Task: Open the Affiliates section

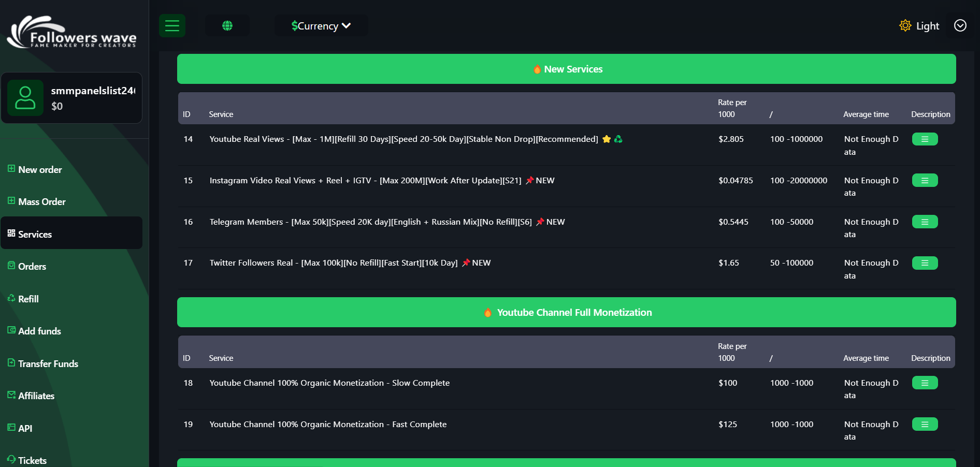Action: 36,396
